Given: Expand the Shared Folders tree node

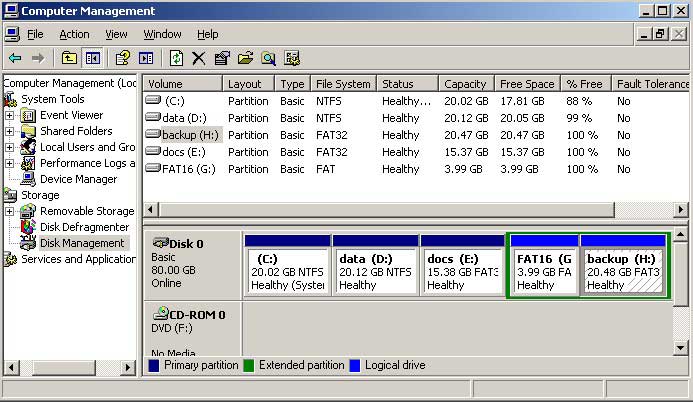Looking at the screenshot, I should click(10, 131).
